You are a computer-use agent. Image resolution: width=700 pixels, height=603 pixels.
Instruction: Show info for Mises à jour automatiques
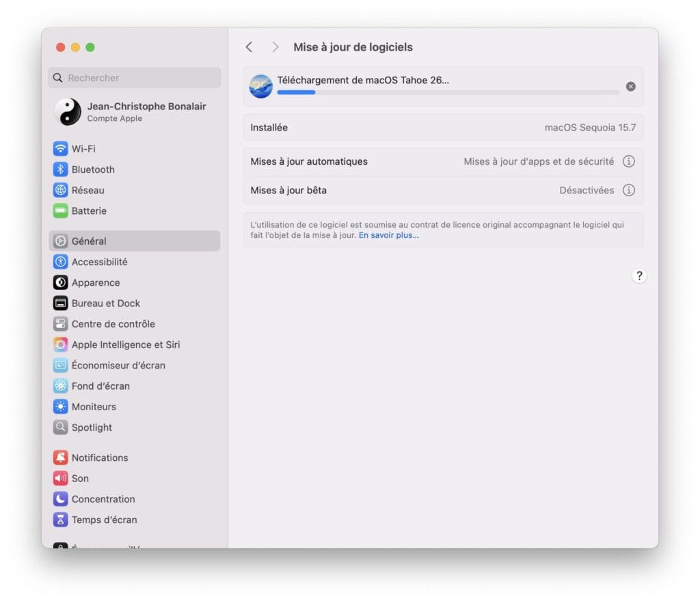629,161
